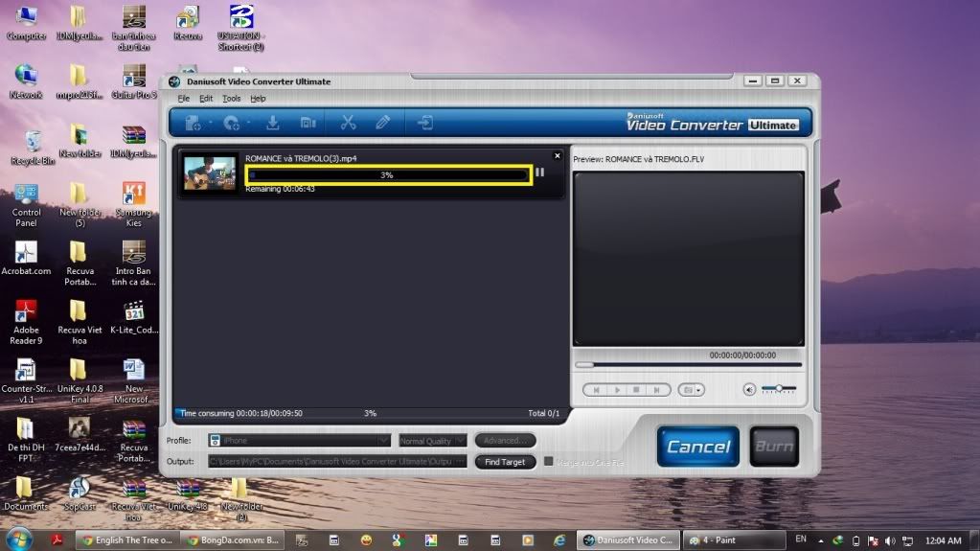Click the EN language indicator
Viewport: 980px width, 551px height.
point(801,540)
